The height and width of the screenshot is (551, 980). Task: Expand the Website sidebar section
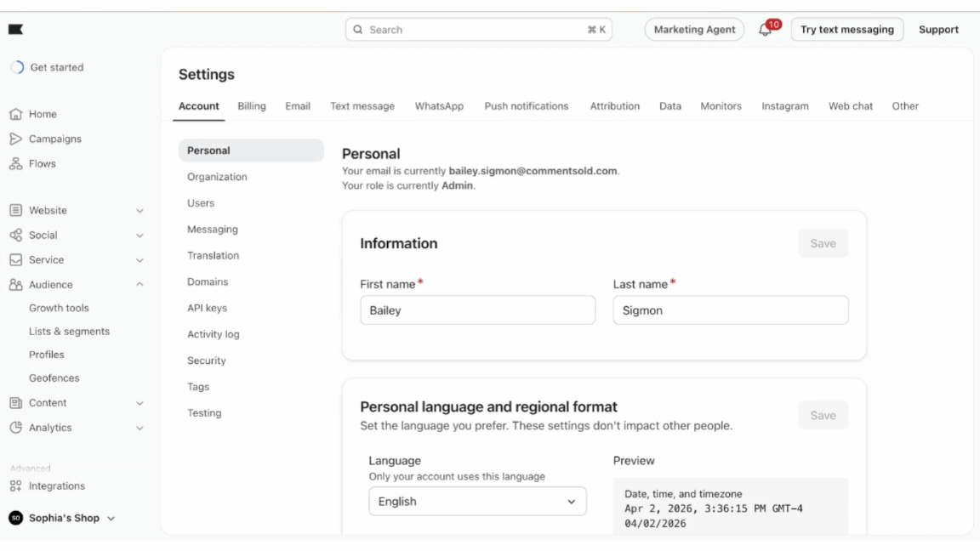[x=140, y=211]
